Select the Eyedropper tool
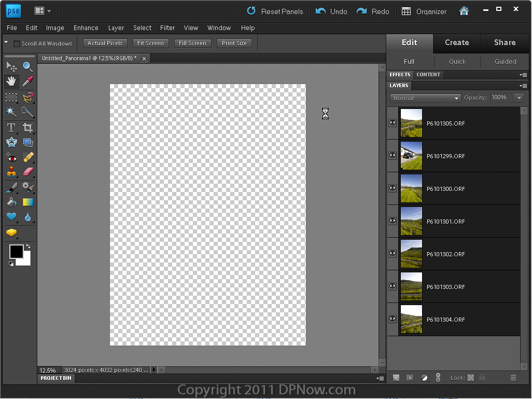The width and height of the screenshot is (532, 399). coord(28,81)
